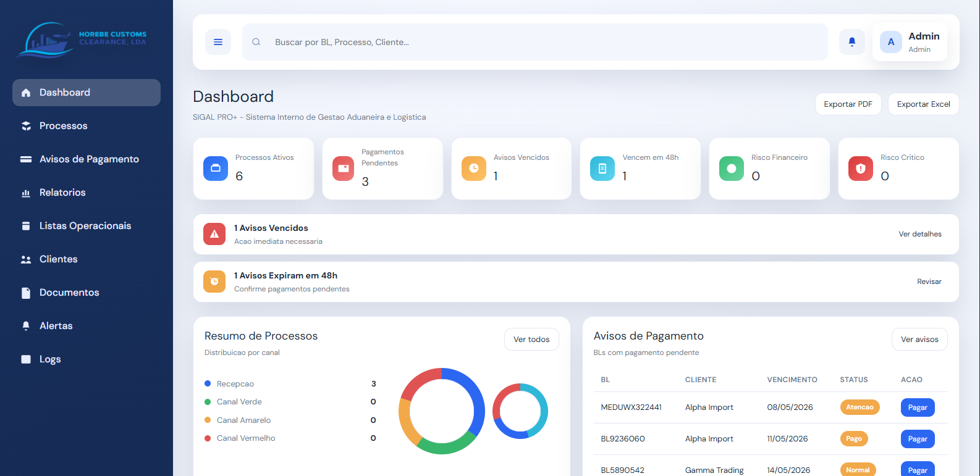Open the Admin user profile card
This screenshot has height=476, width=980.
(910, 42)
